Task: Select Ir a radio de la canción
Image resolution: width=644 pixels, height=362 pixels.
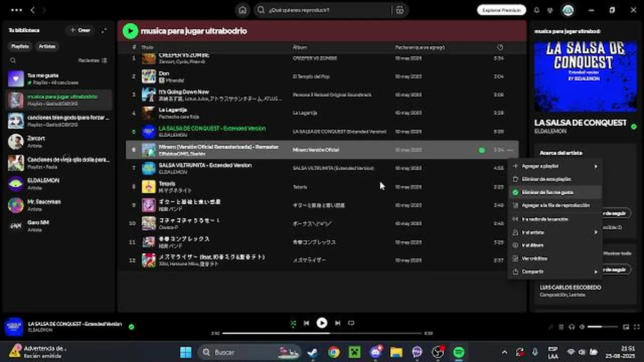Action: click(555, 219)
